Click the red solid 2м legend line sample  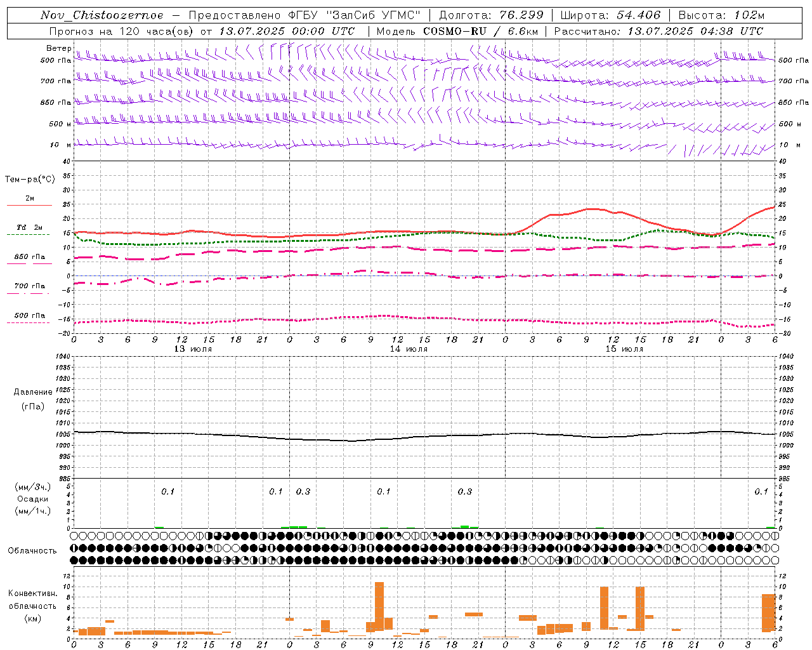[x=29, y=206]
